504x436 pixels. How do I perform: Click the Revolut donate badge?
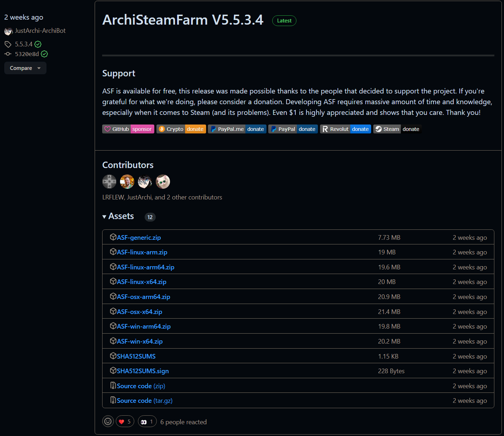pos(345,129)
